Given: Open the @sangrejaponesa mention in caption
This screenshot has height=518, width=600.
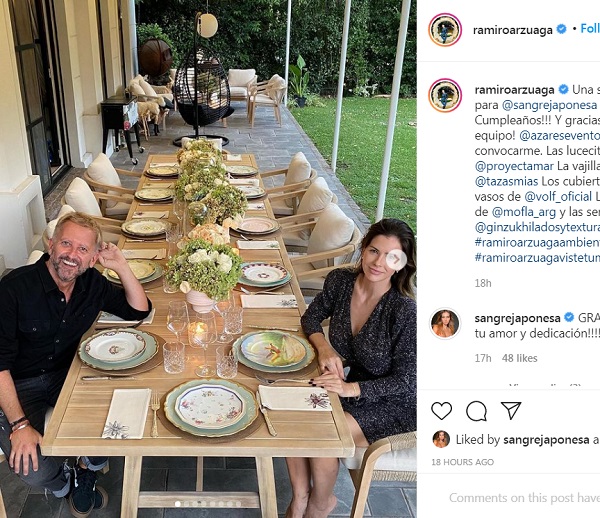Looking at the screenshot, I should pos(549,105).
